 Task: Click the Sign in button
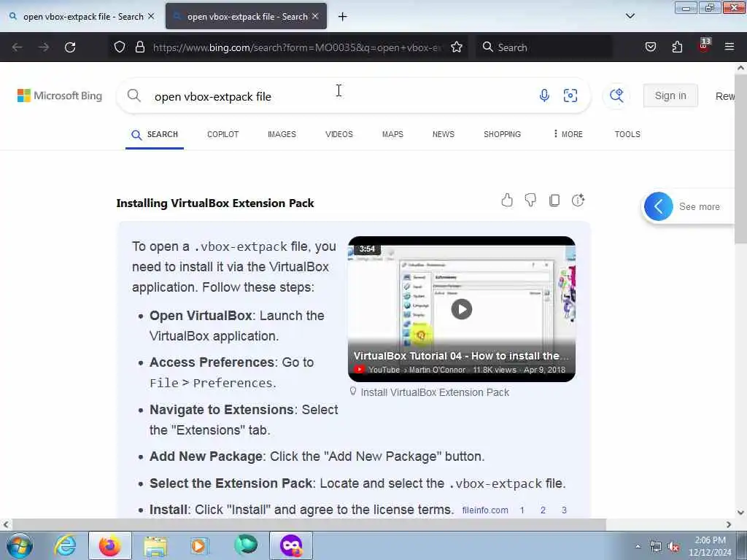pyautogui.click(x=670, y=96)
